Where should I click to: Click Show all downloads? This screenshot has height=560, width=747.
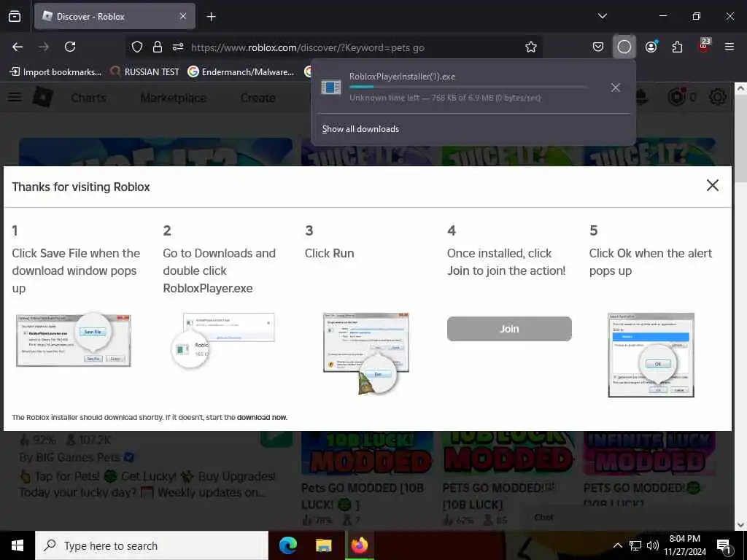(360, 129)
